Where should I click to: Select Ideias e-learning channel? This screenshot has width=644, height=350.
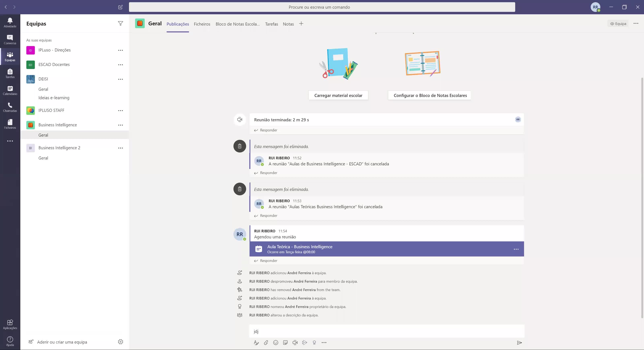point(54,98)
